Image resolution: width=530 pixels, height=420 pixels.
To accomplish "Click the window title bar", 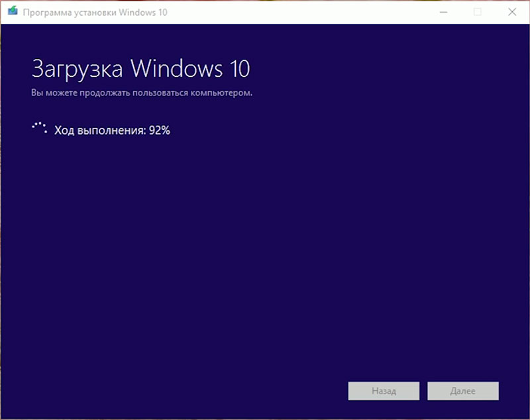I will tap(265, 11).
